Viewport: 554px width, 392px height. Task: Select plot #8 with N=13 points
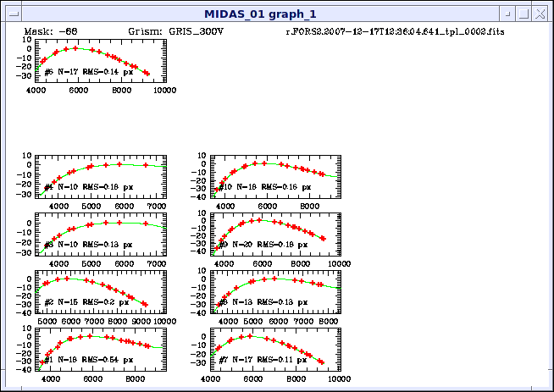[273, 292]
